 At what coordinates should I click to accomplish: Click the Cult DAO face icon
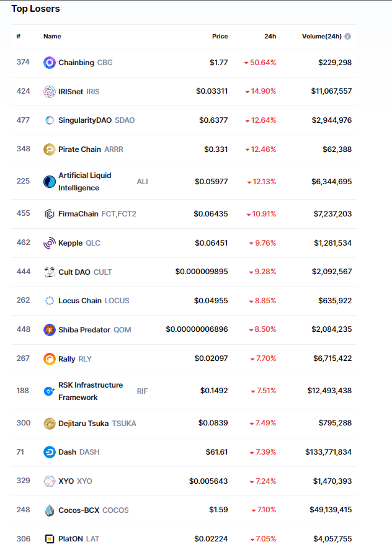[50, 272]
